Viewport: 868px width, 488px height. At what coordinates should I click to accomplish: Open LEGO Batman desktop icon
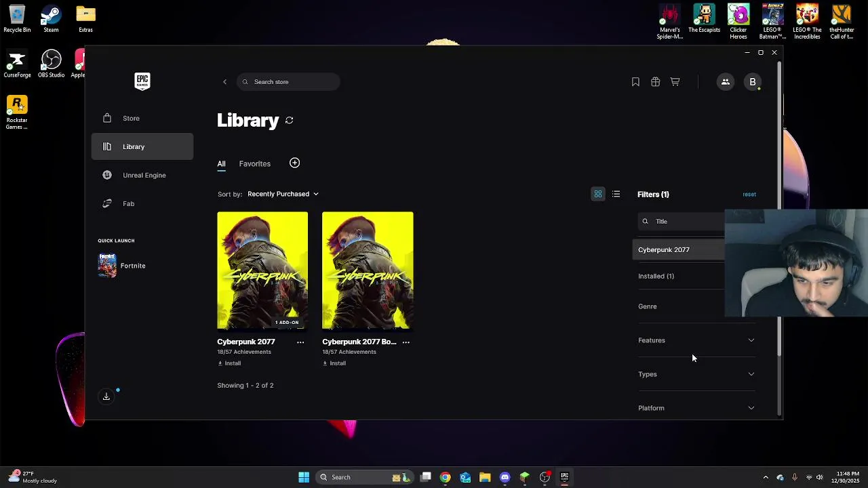(772, 22)
